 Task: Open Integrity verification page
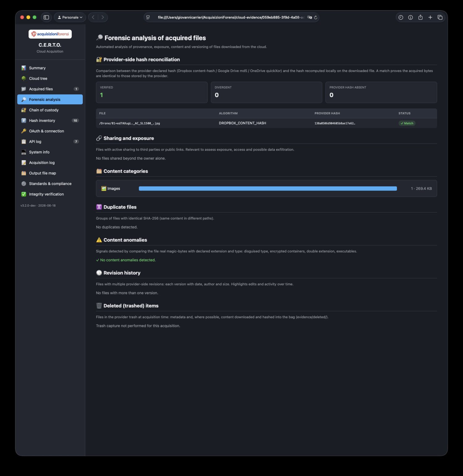(x=50, y=194)
